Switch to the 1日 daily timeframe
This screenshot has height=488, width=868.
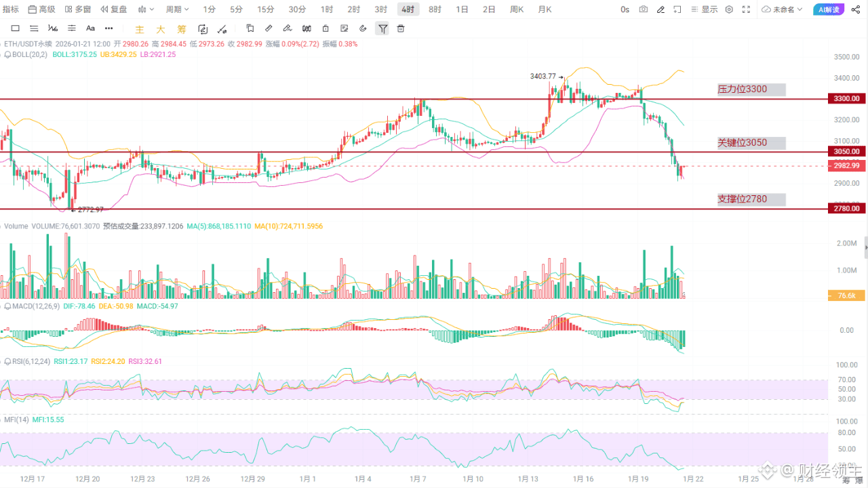tap(462, 9)
